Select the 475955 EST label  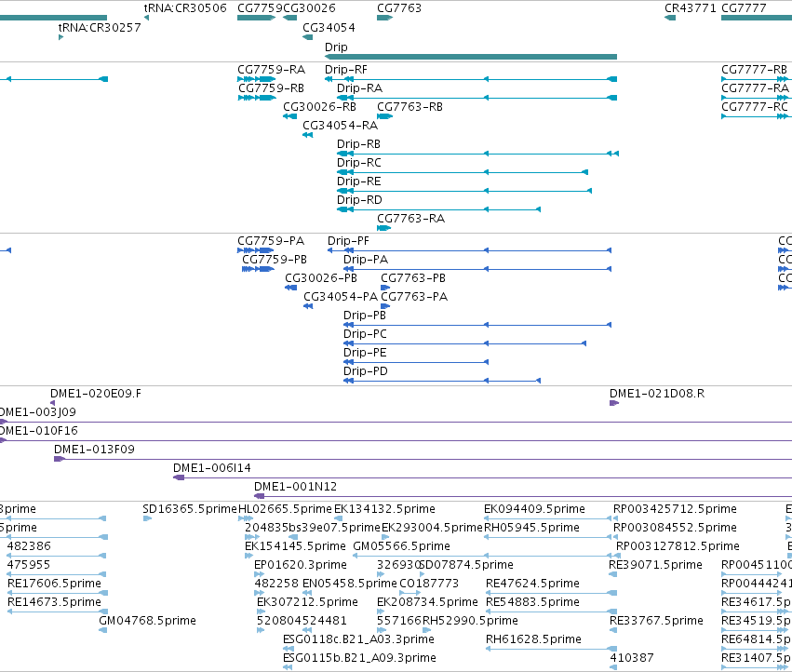(x=29, y=565)
